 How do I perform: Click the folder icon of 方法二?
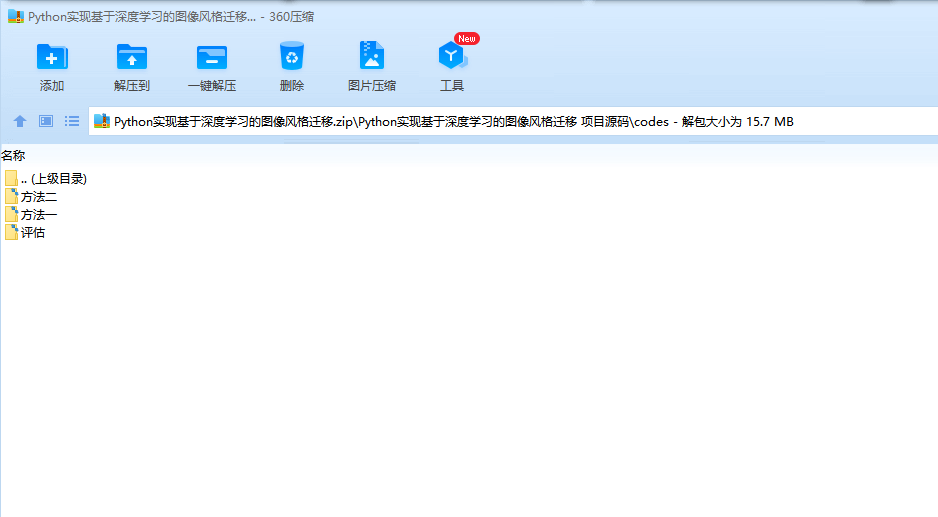(11, 196)
